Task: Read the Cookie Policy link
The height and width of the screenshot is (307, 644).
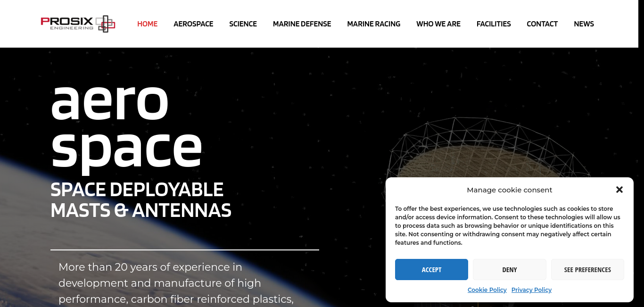Action: point(487,290)
